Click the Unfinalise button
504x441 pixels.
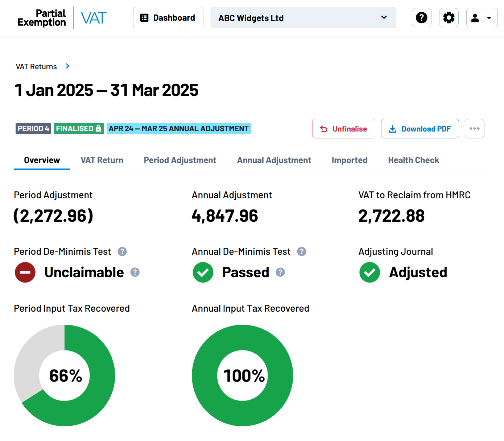[343, 129]
